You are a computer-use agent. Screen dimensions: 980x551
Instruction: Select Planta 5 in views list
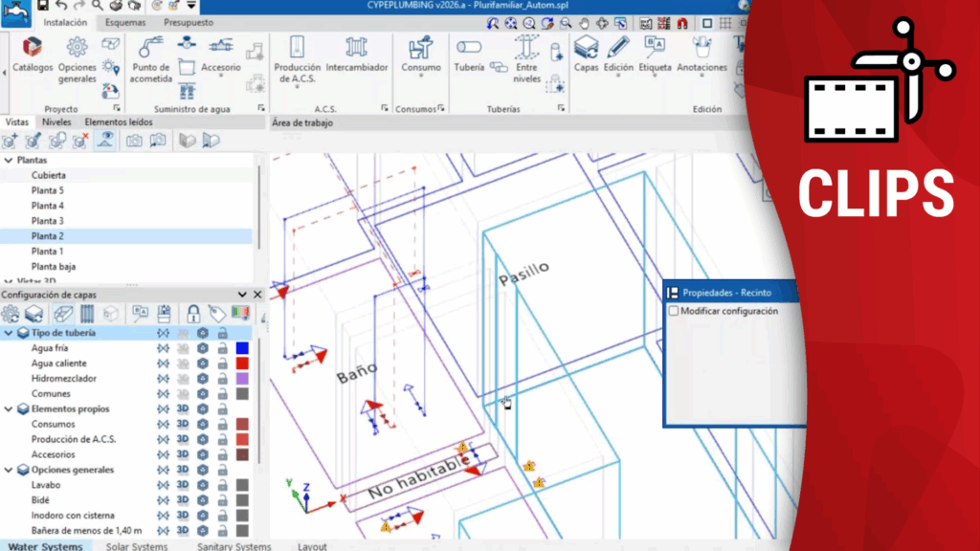47,190
